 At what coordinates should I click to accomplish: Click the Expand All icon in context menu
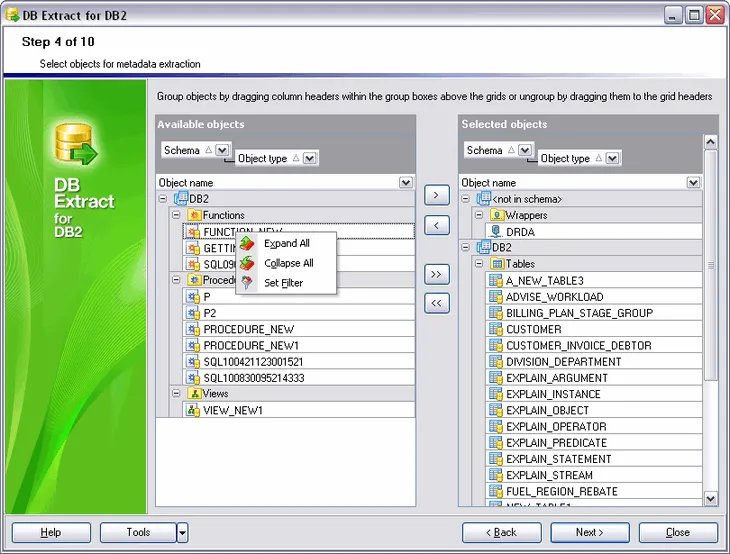(x=247, y=243)
